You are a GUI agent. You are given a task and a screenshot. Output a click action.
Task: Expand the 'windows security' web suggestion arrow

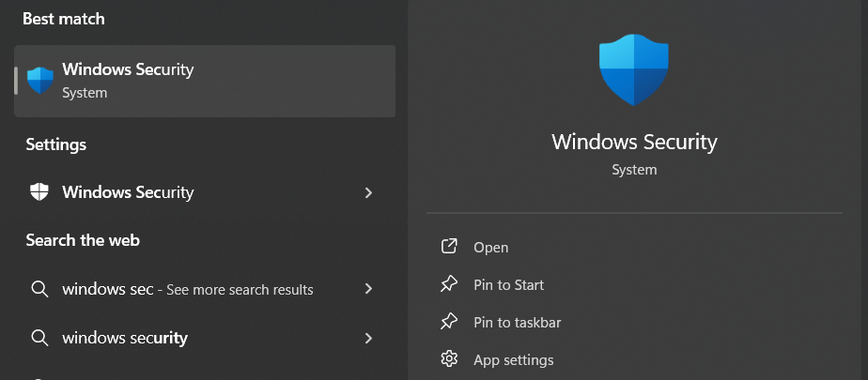click(368, 338)
